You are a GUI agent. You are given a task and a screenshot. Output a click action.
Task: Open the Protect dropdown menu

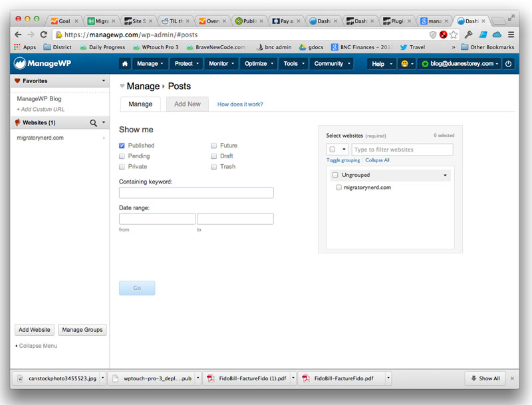[x=186, y=64]
